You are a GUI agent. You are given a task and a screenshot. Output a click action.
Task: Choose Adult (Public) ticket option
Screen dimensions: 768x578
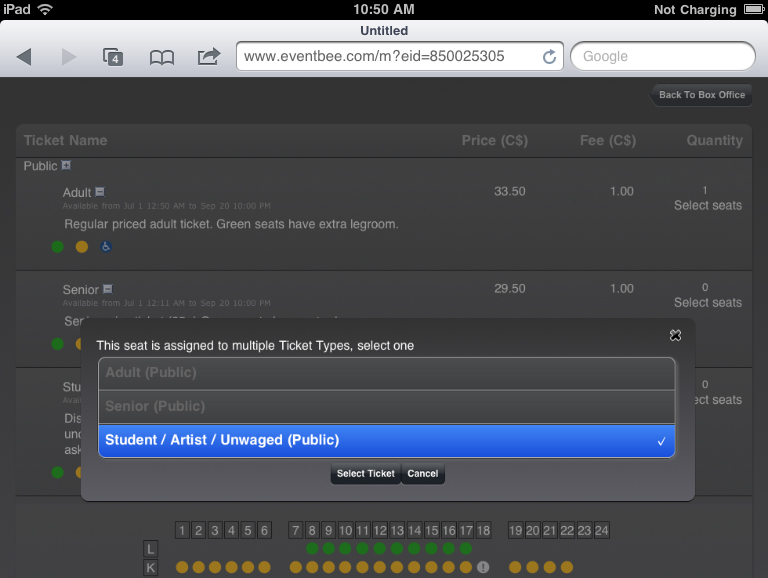(386, 373)
